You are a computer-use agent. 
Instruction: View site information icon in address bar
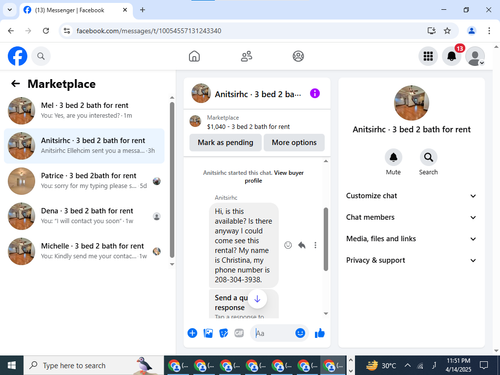(x=67, y=31)
